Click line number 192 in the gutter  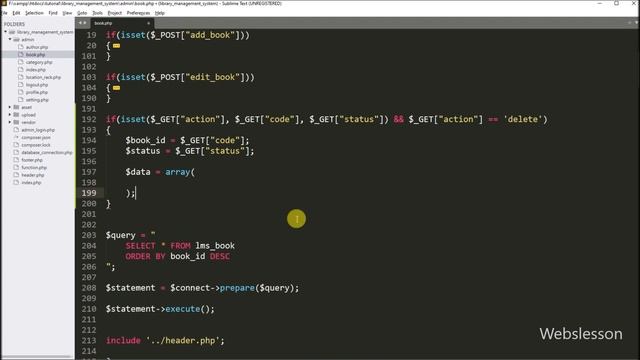89,119
